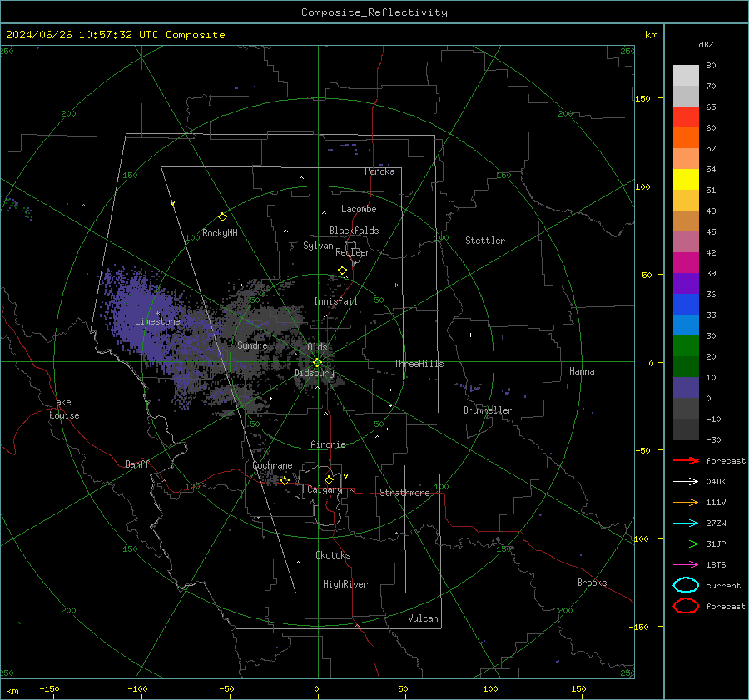
Task: Click the red forecast arrow legend icon
Action: click(686, 460)
